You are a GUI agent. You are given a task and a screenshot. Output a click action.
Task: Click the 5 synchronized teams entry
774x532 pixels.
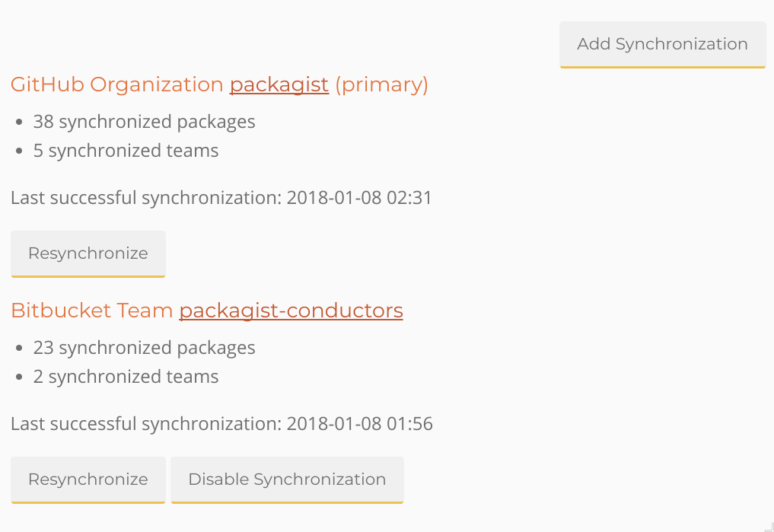click(x=125, y=151)
